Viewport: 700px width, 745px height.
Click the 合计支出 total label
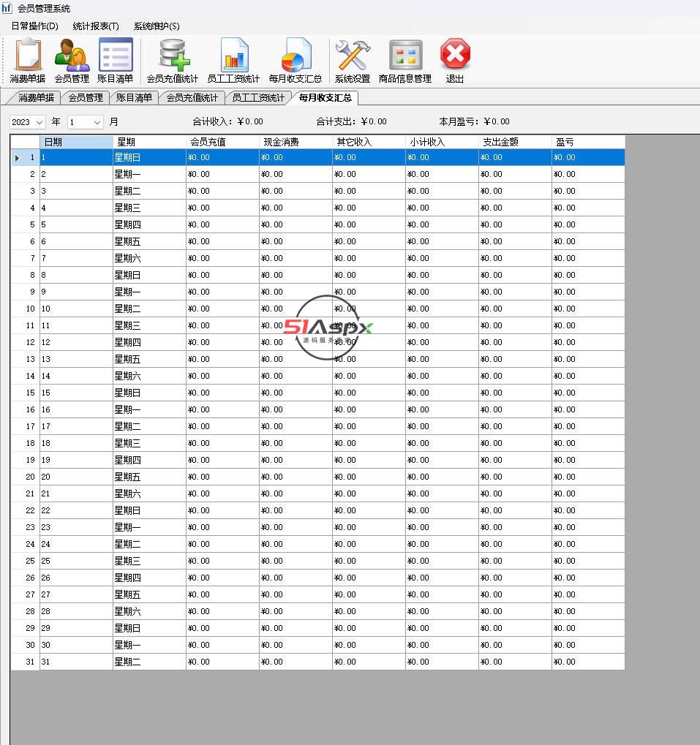(x=351, y=121)
